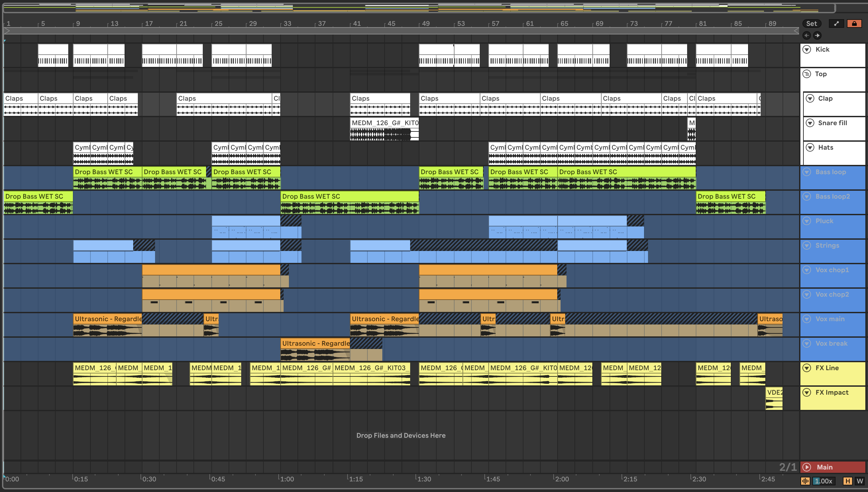Select first Strings clip at bar 9
The height and width of the screenshot is (492, 868).
click(x=103, y=251)
